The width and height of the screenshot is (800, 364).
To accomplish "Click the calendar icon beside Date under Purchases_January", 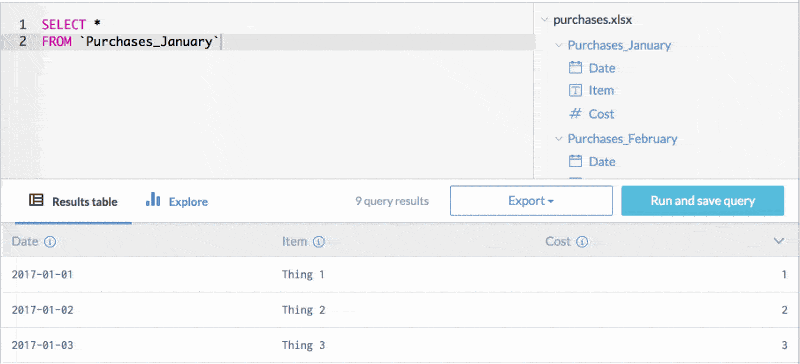I will pos(575,68).
